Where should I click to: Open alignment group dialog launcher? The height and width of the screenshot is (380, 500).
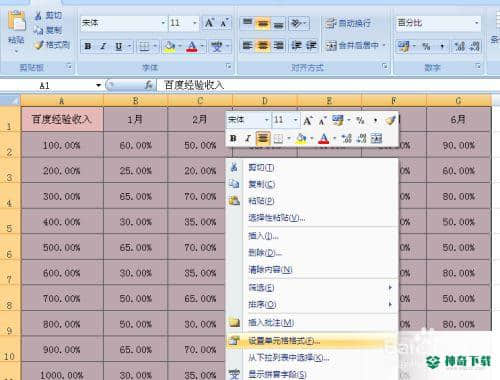[385, 66]
